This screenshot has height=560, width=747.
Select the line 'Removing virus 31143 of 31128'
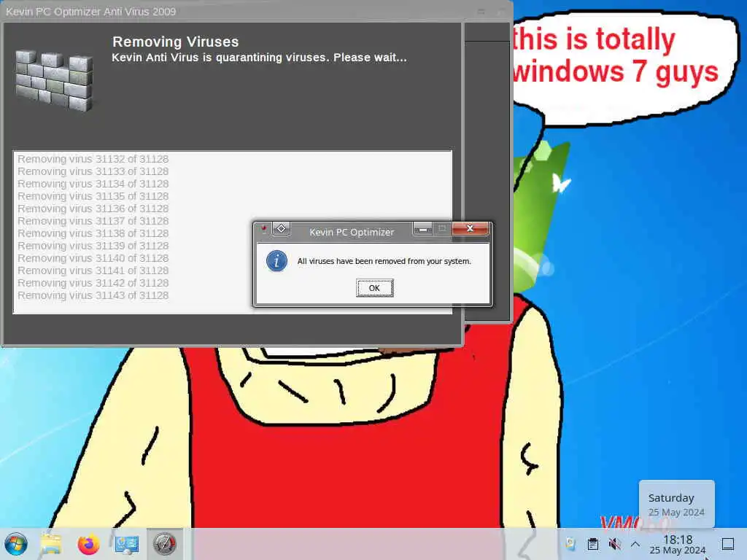[x=93, y=295]
